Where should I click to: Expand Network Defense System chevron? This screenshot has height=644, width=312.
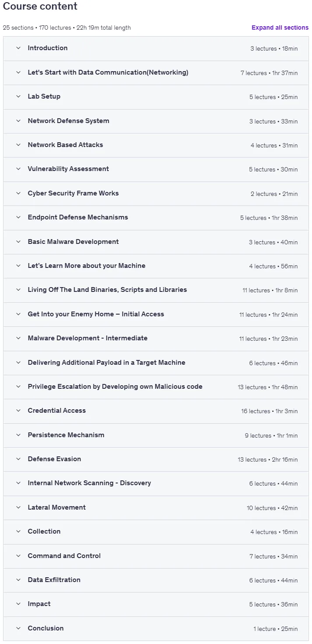(x=18, y=121)
